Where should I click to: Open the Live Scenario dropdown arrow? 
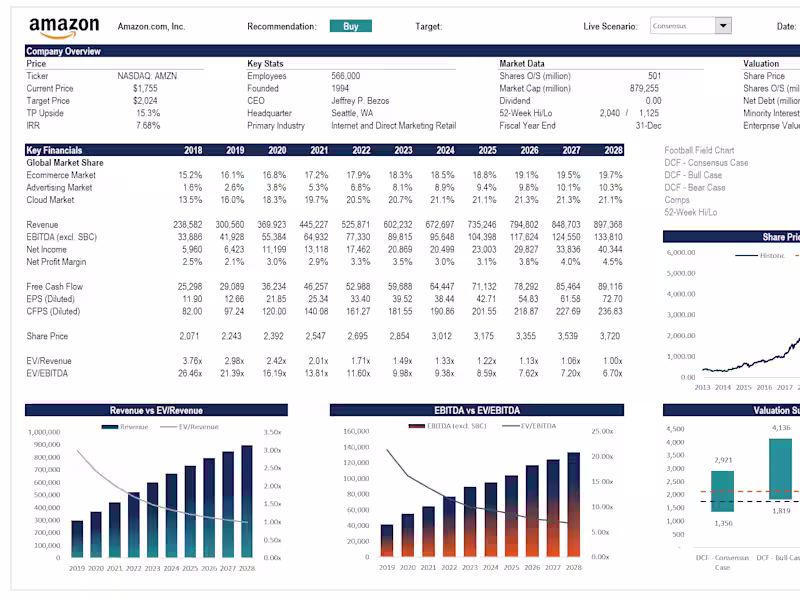(x=723, y=26)
